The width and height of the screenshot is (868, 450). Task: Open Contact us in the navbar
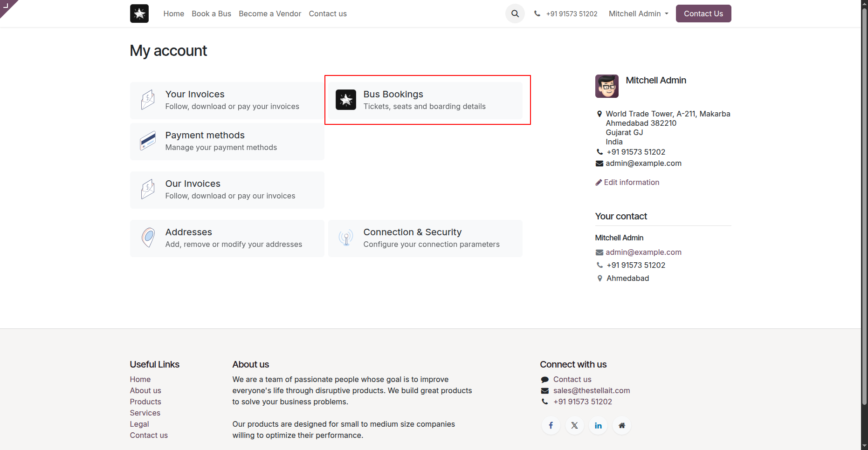(328, 14)
